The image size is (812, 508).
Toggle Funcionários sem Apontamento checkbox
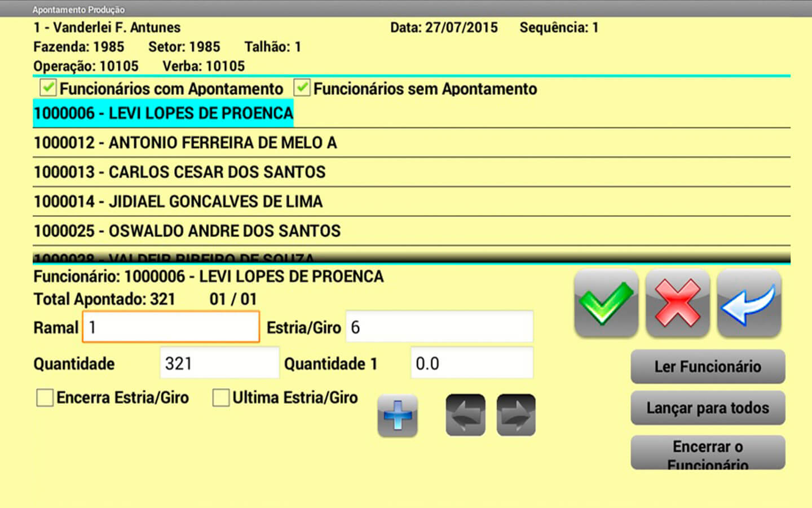tap(302, 88)
